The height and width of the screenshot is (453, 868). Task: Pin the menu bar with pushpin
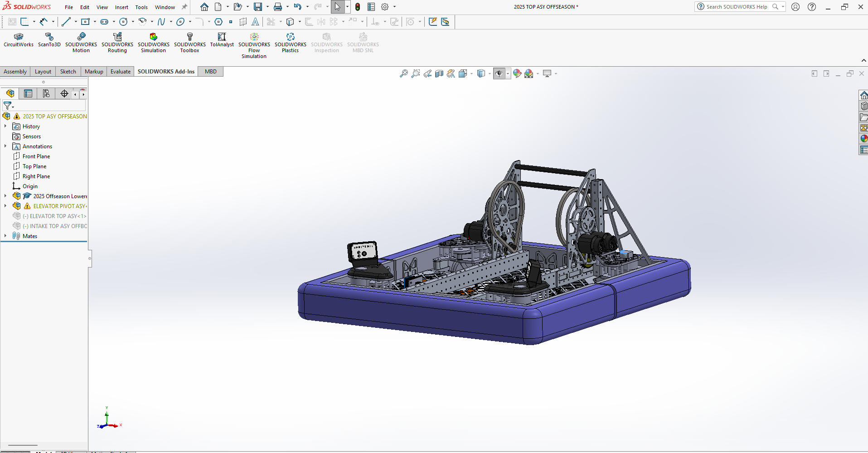coord(184,7)
